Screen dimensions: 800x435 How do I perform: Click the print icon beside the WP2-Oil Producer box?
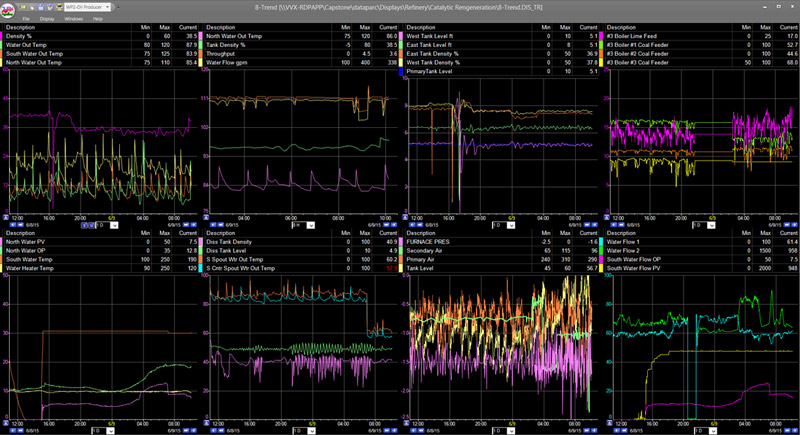click(x=59, y=7)
